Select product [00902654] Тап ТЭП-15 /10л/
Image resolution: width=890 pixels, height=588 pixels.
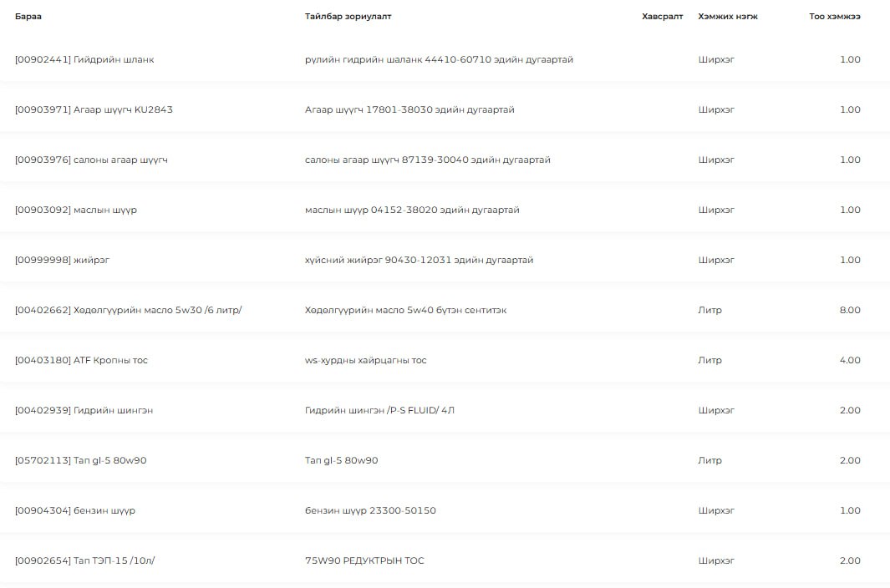tap(84, 561)
